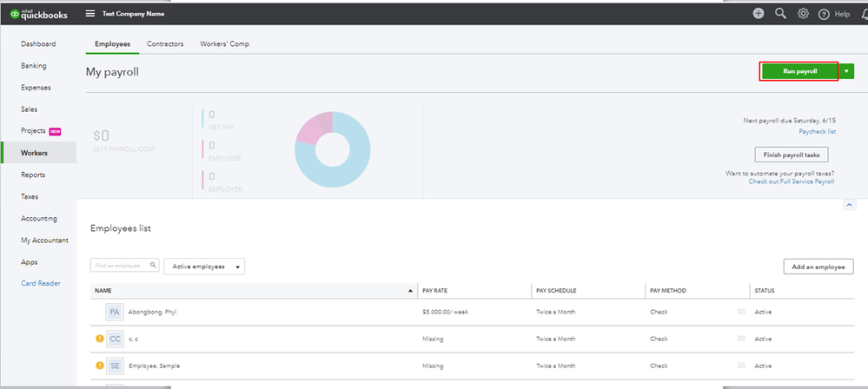This screenshot has width=868, height=389.
Task: Switch to the Contractors tab
Action: [165, 44]
